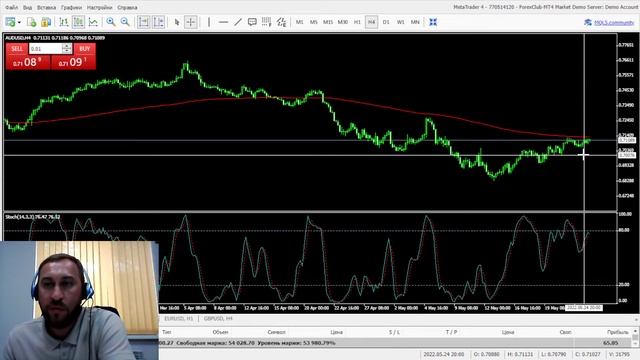Click the terminal panel vertical scrollbar
The width and height of the screenshot is (640, 360).
636,338
